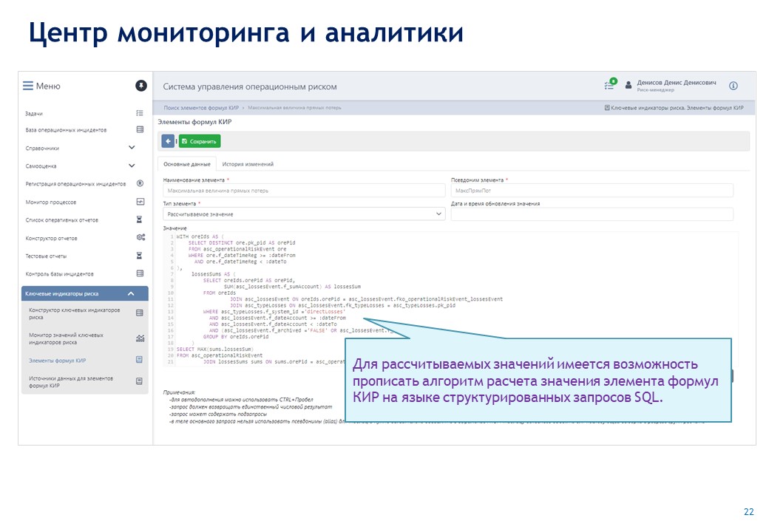Open База операционных инцидентов menu item
Viewport: 769px width, 532px height.
66,130
